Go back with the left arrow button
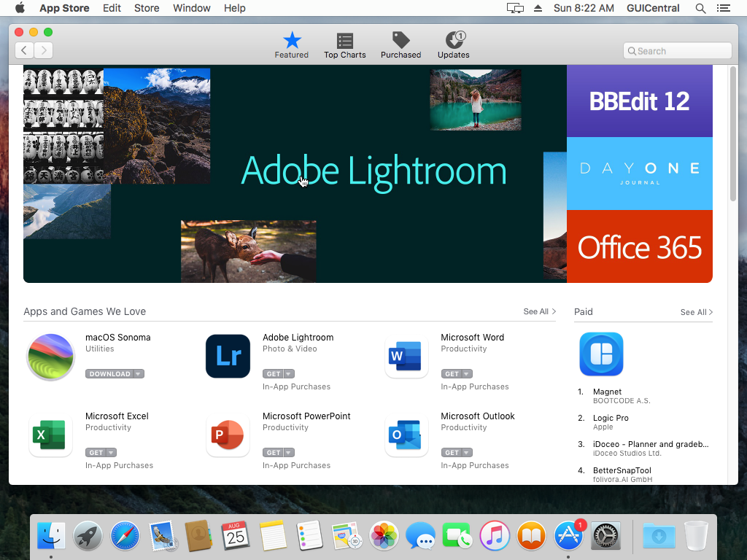Image resolution: width=747 pixels, height=560 pixels. (x=24, y=50)
